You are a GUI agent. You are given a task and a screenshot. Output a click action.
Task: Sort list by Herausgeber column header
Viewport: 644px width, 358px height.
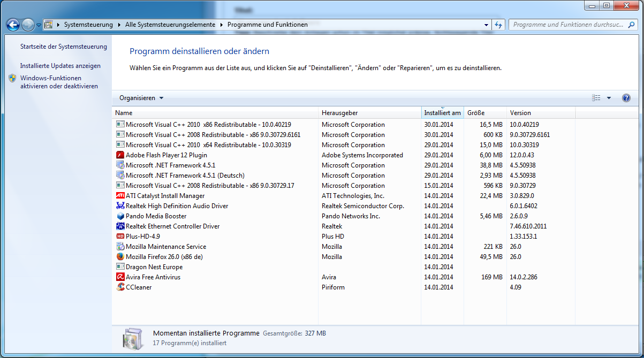click(x=370, y=113)
